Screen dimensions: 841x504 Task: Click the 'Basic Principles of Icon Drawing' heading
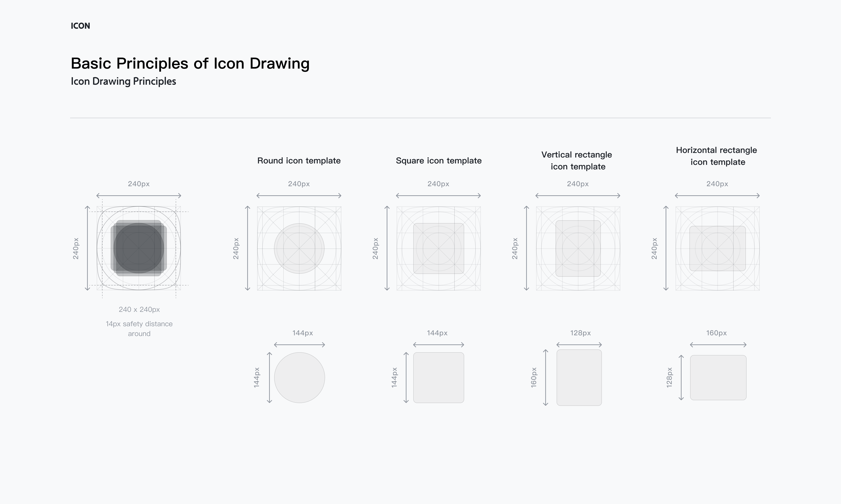190,64
